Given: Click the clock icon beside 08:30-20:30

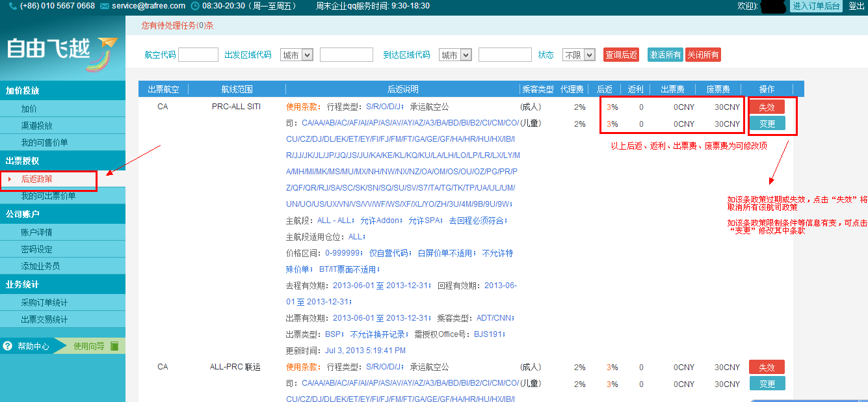Looking at the screenshot, I should pyautogui.click(x=195, y=6).
